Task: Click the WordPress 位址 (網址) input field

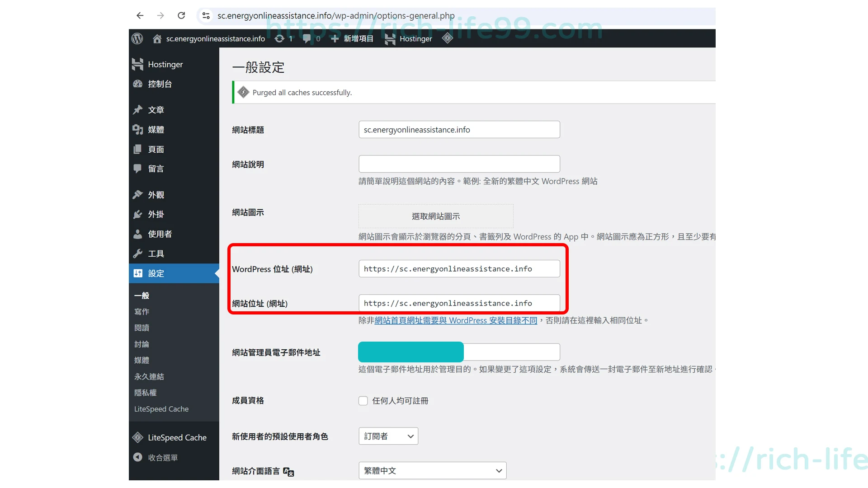Action: pos(459,269)
